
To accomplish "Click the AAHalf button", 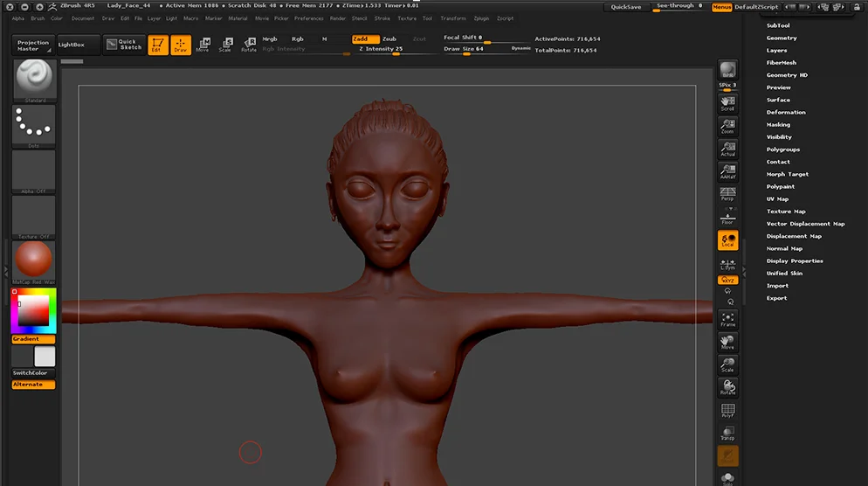I will point(727,171).
